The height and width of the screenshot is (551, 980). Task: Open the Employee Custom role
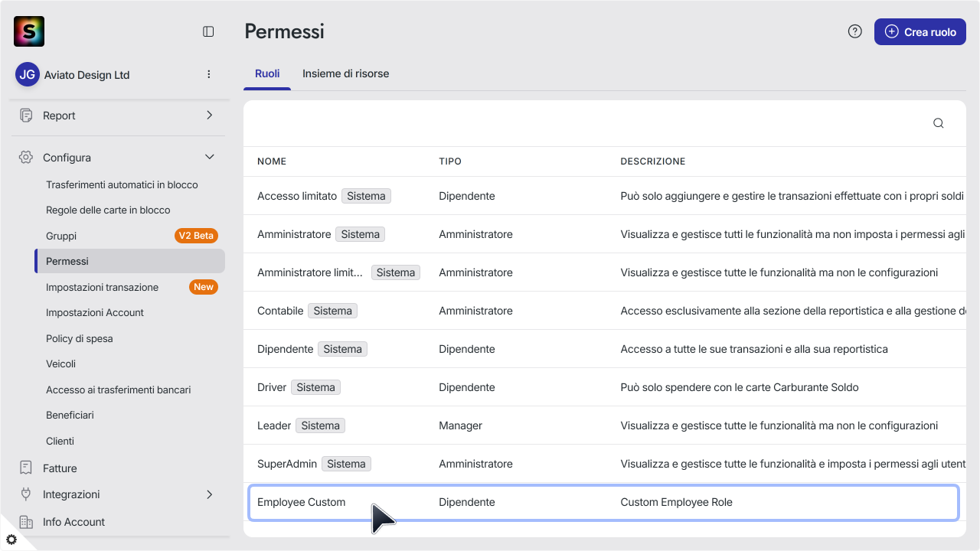tap(301, 502)
